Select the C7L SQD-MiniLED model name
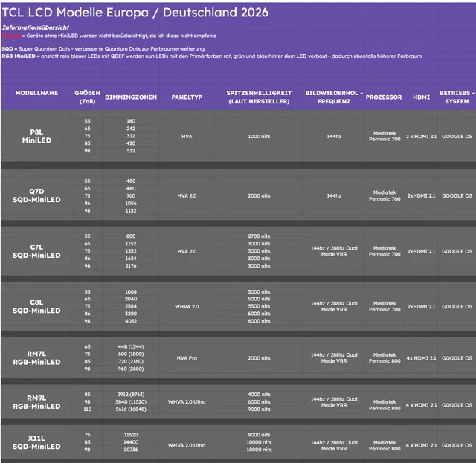The height and width of the screenshot is (463, 476). click(x=36, y=251)
